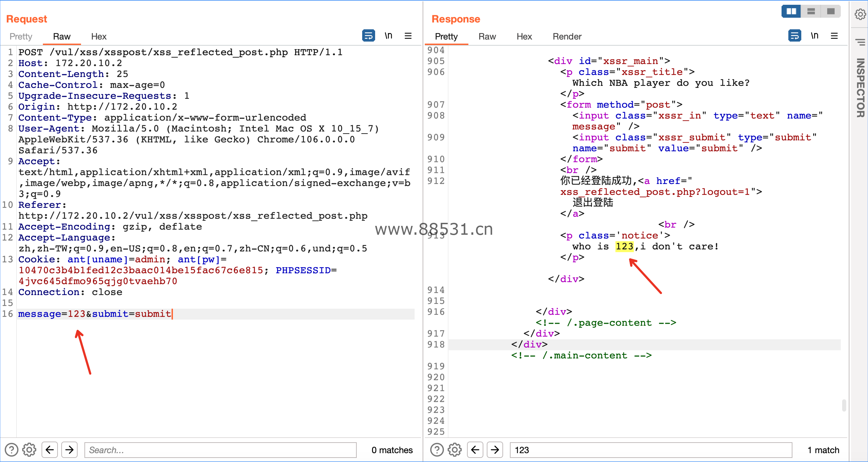Viewport: 868px width, 462px height.
Task: Go to next match in Response
Action: [495, 450]
